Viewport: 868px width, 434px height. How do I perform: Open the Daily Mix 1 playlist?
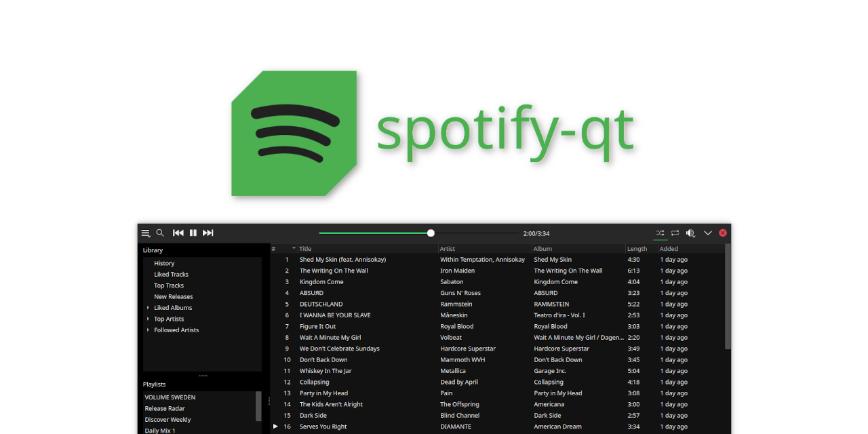[x=160, y=431]
